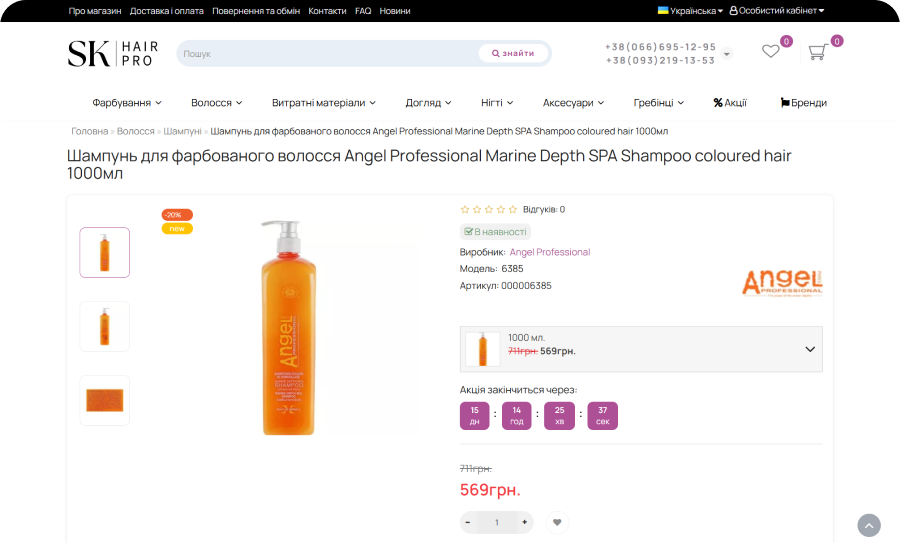Open Новини page
The width and height of the screenshot is (900, 543).
pos(395,11)
